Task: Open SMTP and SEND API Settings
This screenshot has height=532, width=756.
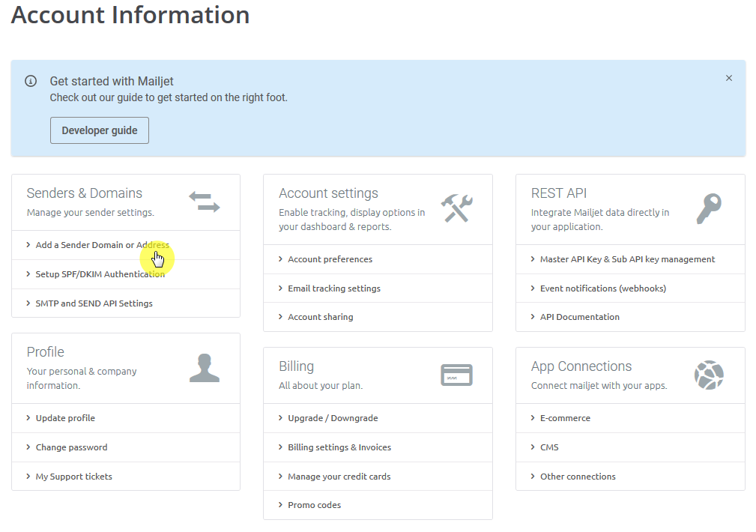Action: pos(94,303)
